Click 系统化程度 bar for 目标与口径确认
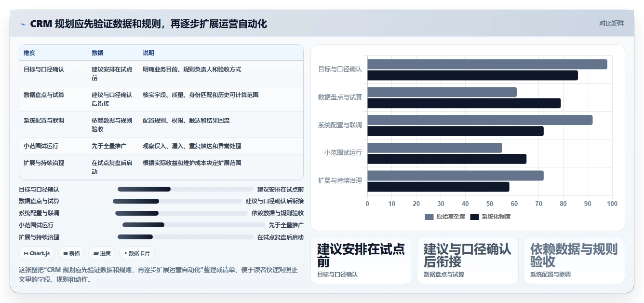The height and width of the screenshot is (303, 644). pos(472,75)
